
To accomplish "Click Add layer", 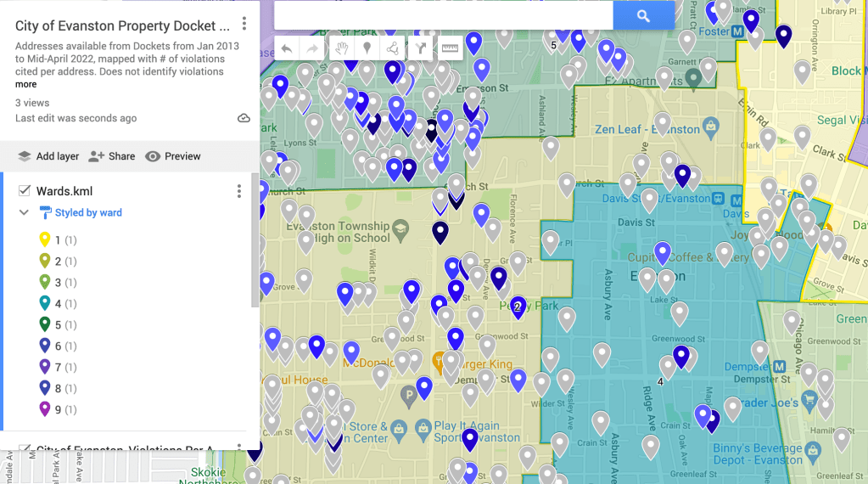I will [48, 156].
